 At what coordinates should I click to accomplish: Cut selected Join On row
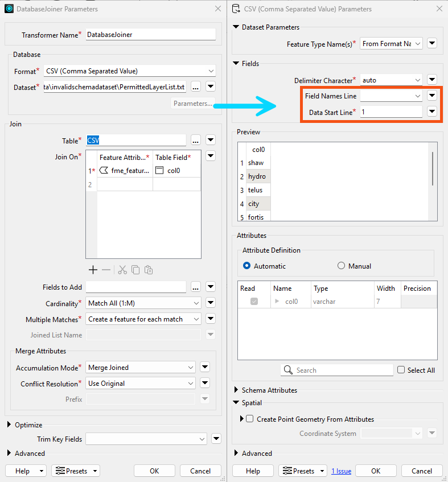[x=122, y=270]
